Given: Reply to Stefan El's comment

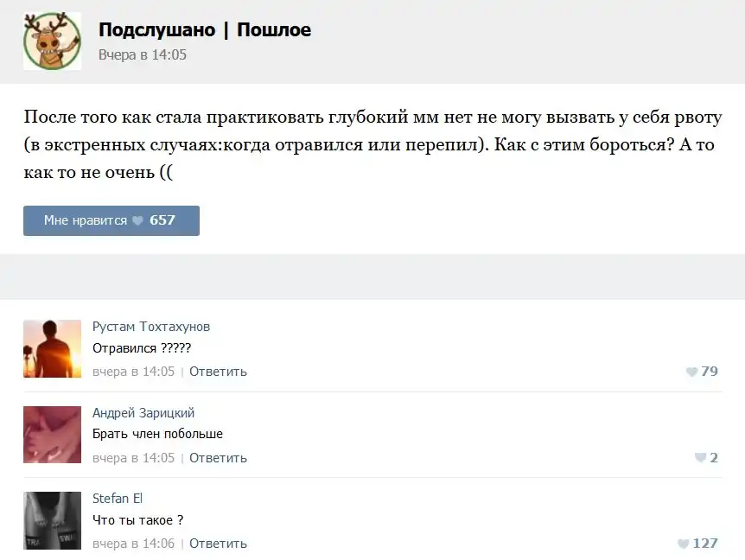Looking at the screenshot, I should [x=218, y=544].
